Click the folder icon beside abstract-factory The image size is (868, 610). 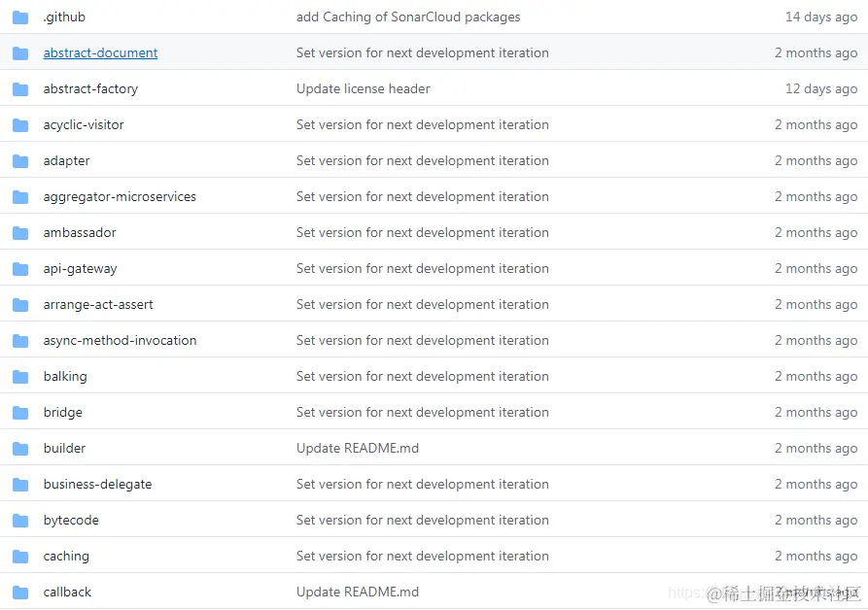(x=20, y=89)
